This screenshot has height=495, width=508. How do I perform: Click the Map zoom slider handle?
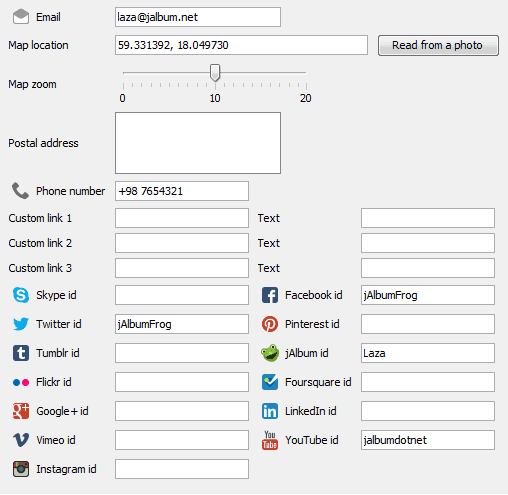tap(215, 73)
